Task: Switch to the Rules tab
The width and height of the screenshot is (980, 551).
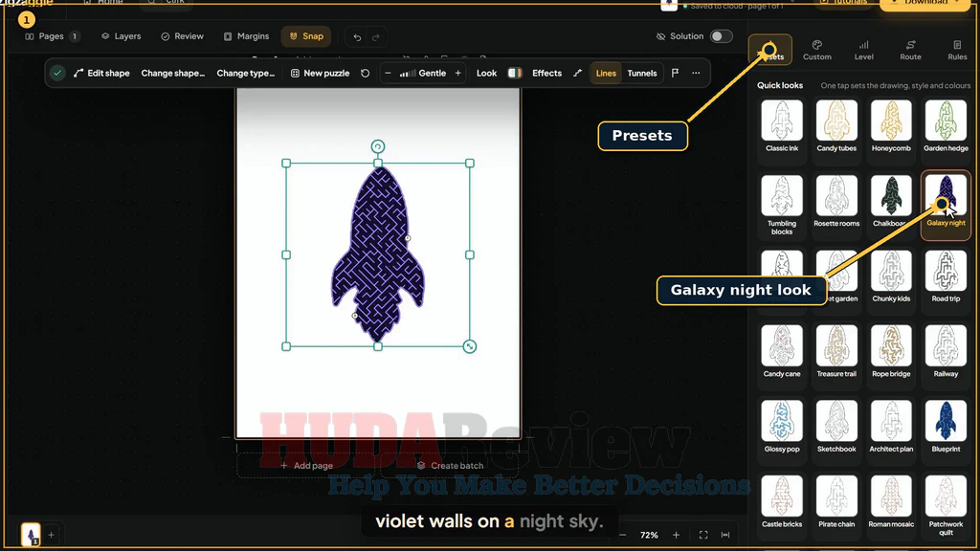Action: tap(957, 50)
